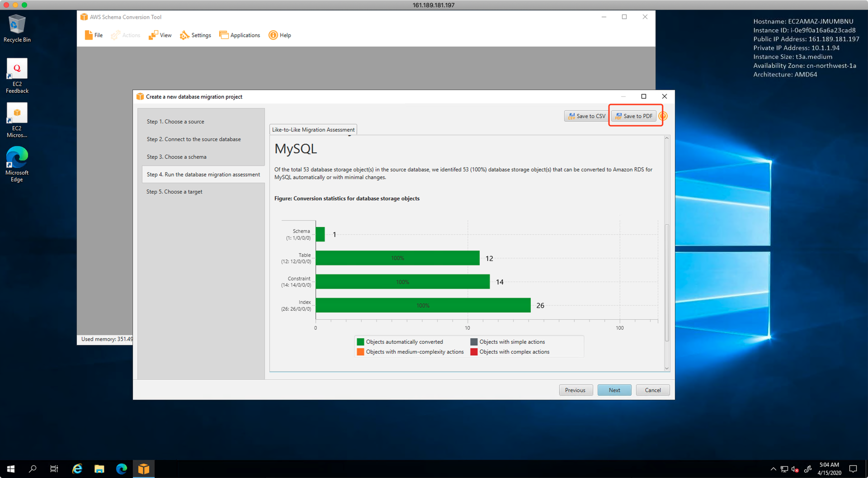The image size is (868, 478).
Task: Cancel the migration project wizard
Action: 652,390
